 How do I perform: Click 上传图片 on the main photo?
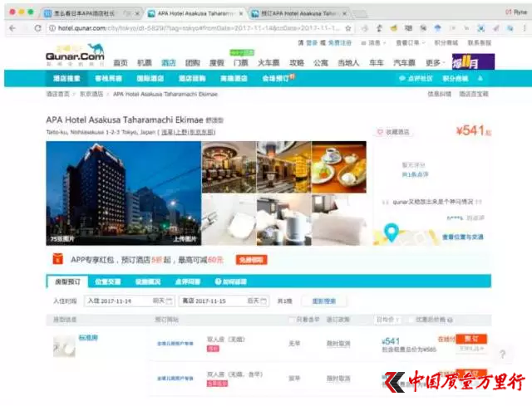(185, 239)
